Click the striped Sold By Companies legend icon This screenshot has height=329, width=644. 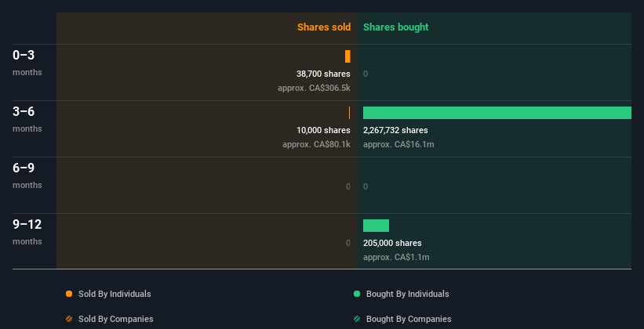[x=69, y=319]
